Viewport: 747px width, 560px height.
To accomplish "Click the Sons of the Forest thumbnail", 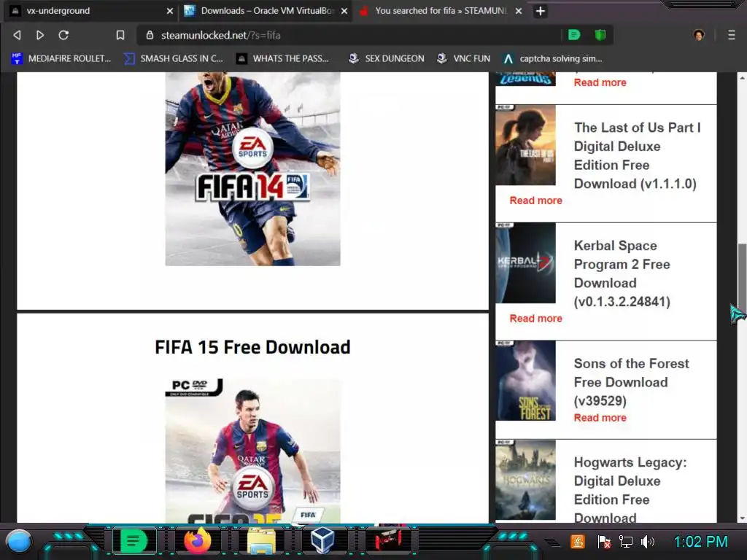I will point(525,381).
